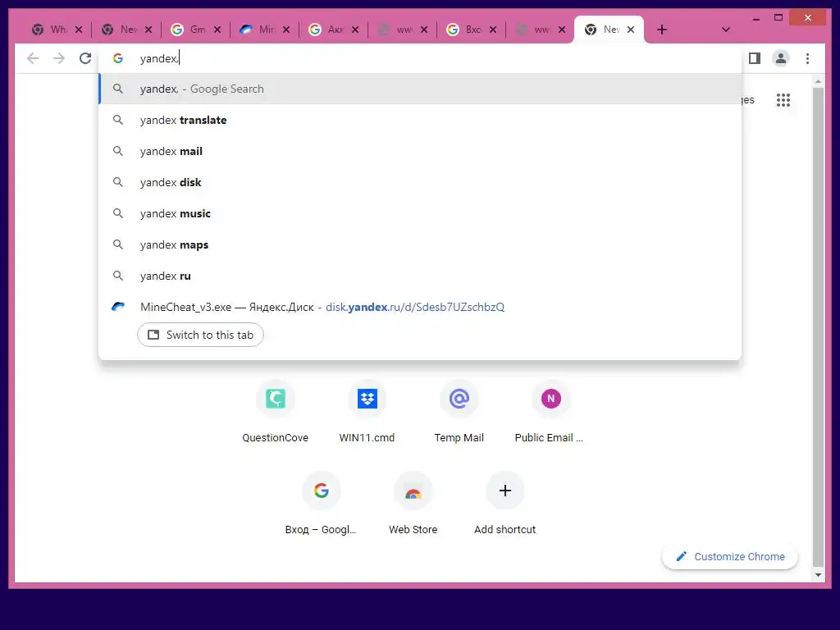Reload the page with the refresh icon
The height and width of the screenshot is (630, 840).
coord(85,58)
